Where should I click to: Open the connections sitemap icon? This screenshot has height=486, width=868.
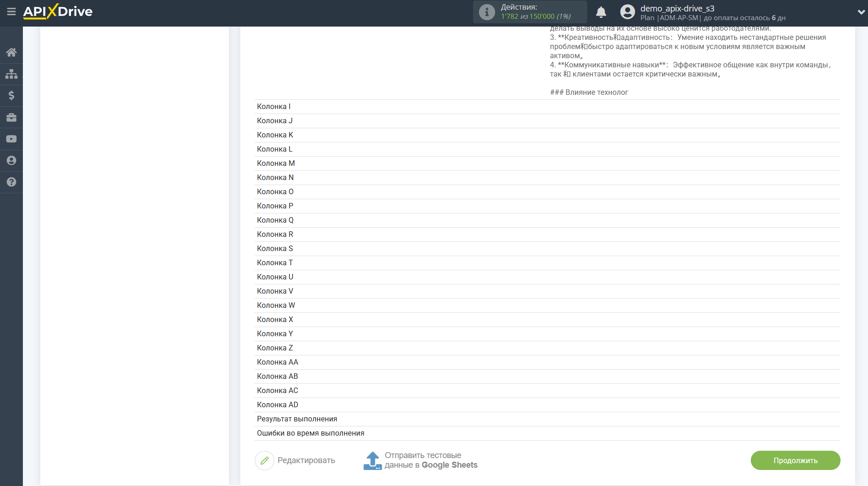[11, 74]
